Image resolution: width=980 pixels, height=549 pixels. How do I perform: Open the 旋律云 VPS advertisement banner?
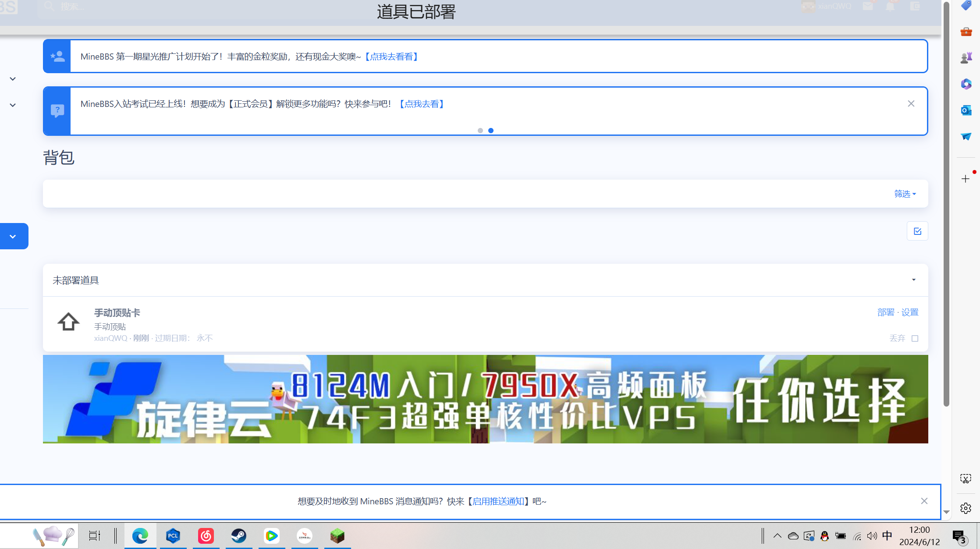coord(485,399)
